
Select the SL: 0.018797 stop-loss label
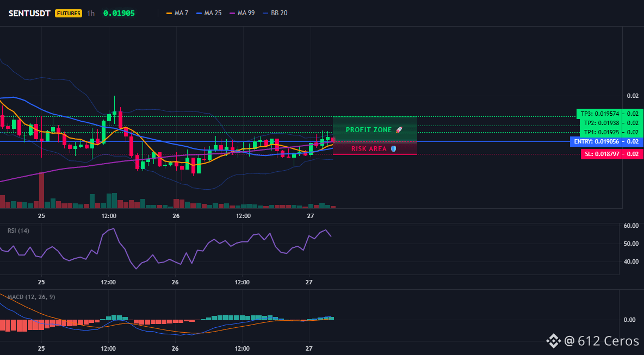601,154
